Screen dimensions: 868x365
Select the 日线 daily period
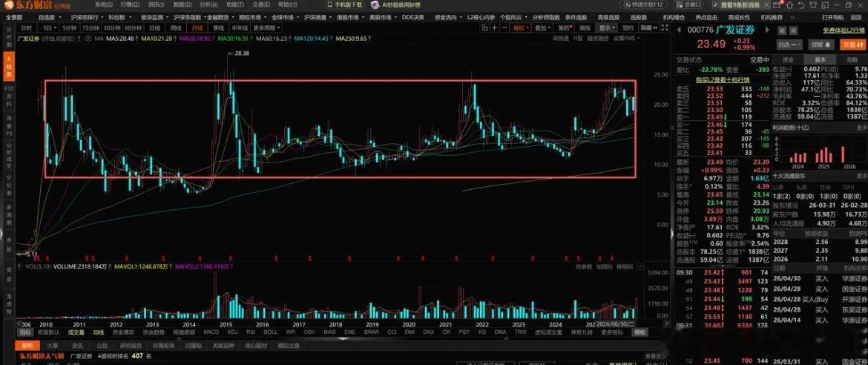[155, 27]
